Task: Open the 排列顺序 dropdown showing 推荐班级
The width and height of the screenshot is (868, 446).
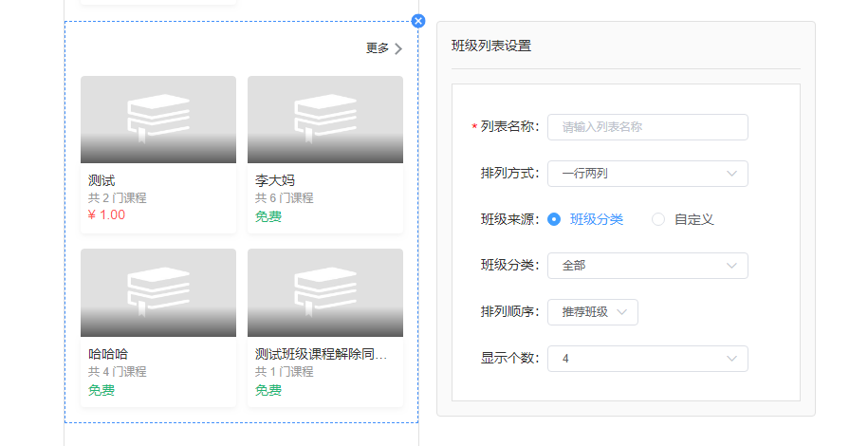Action: point(592,312)
